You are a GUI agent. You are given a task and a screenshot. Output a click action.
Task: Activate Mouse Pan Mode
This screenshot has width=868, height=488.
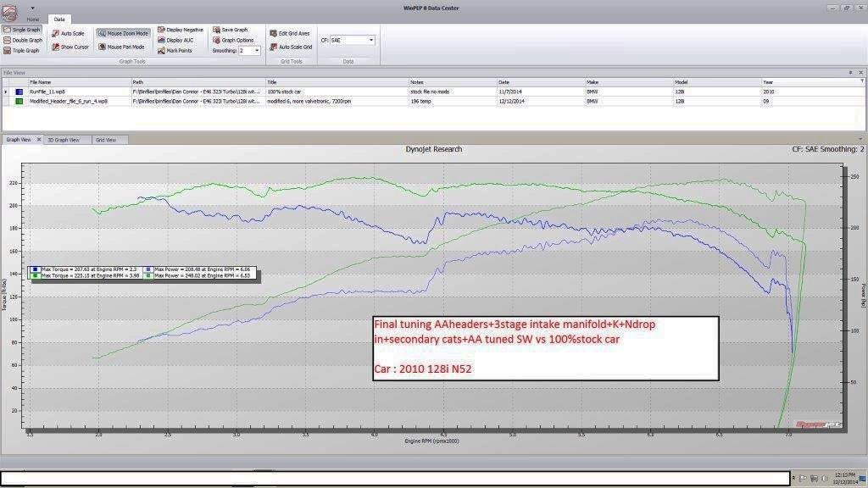pos(121,47)
